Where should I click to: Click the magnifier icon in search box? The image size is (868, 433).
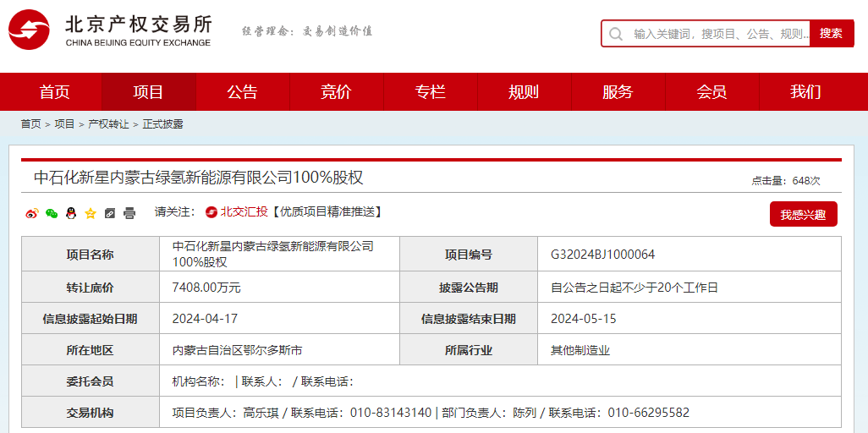coord(617,34)
